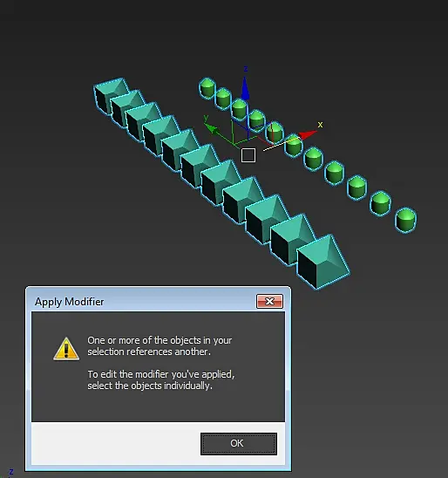Close the Apply Modifier dialog with X
The width and height of the screenshot is (448, 478).
269,301
